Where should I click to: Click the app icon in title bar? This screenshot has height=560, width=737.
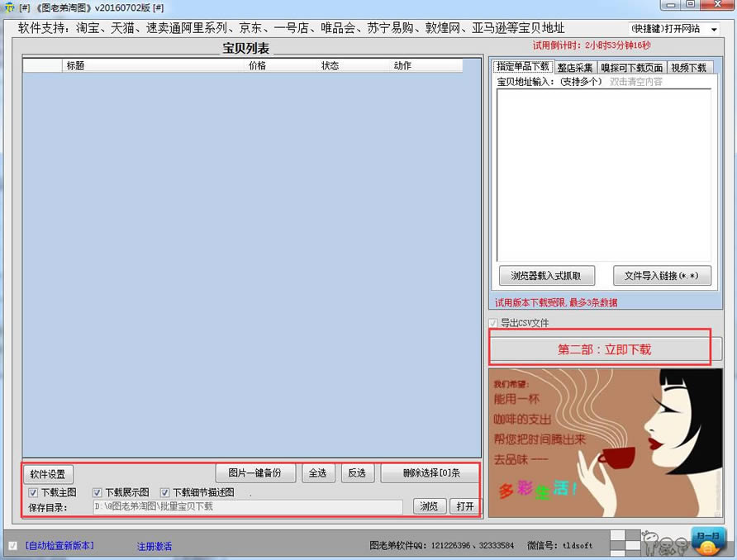tap(9, 7)
